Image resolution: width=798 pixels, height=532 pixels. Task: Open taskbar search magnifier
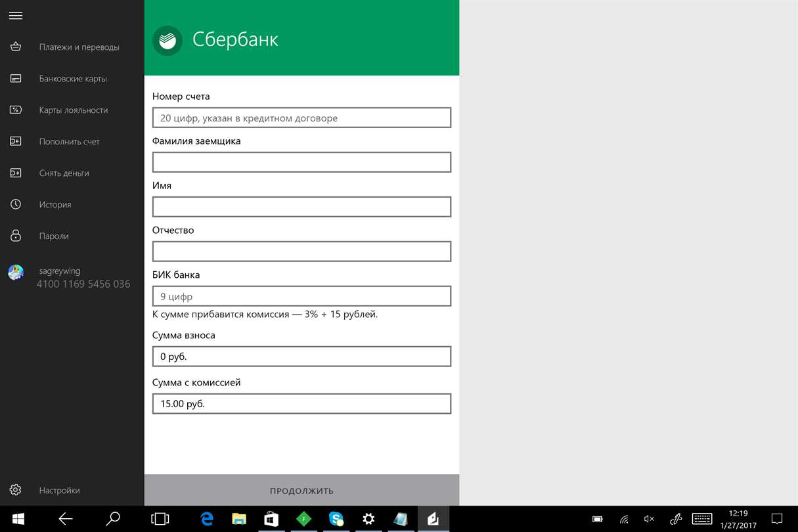[x=113, y=519]
